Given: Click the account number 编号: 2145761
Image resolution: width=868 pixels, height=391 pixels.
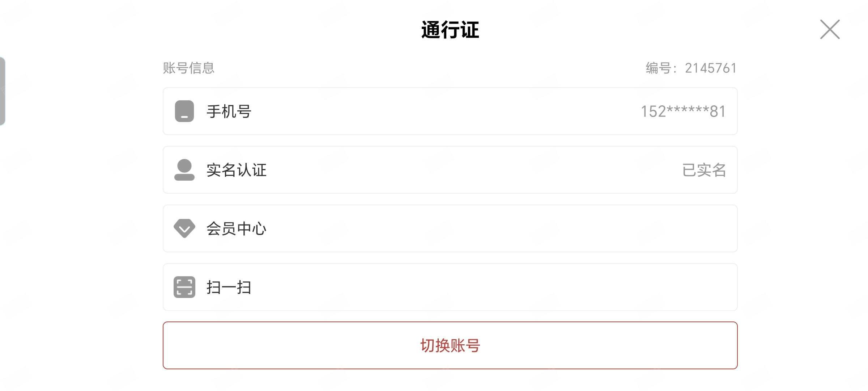Looking at the screenshot, I should tap(691, 68).
